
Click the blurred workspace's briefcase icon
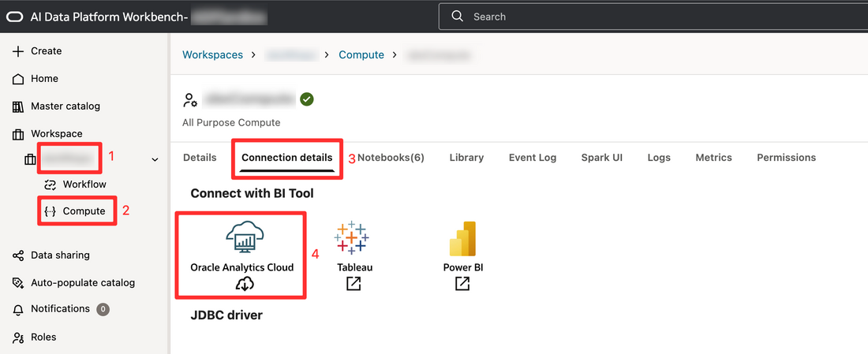pos(29,160)
